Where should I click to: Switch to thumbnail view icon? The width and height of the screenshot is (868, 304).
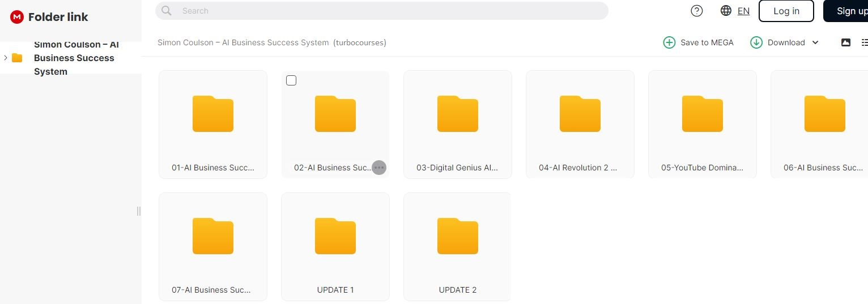click(x=846, y=42)
